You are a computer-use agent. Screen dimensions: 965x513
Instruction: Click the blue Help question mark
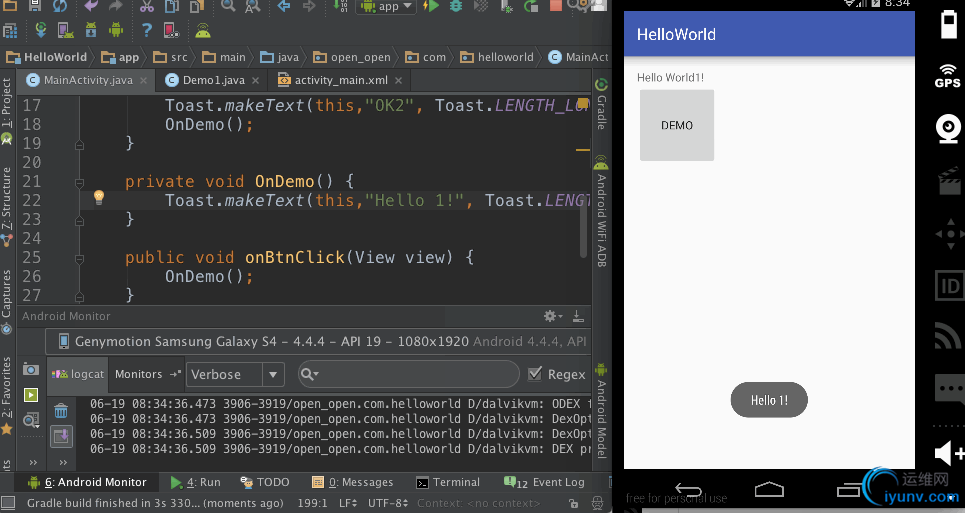tap(146, 30)
